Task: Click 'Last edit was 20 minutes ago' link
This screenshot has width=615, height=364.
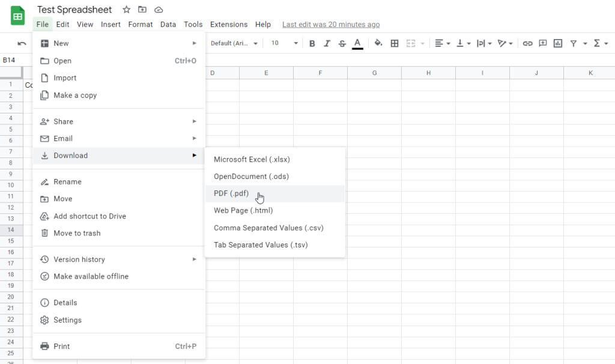Action: [x=331, y=24]
